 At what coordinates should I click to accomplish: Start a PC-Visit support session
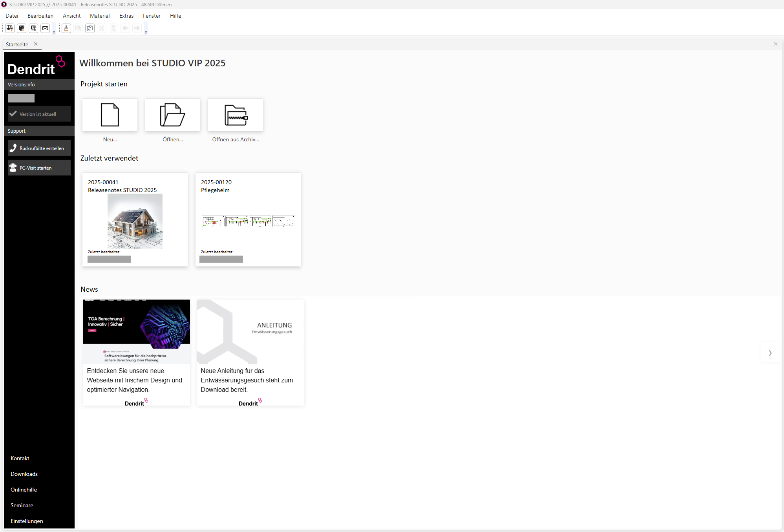39,168
